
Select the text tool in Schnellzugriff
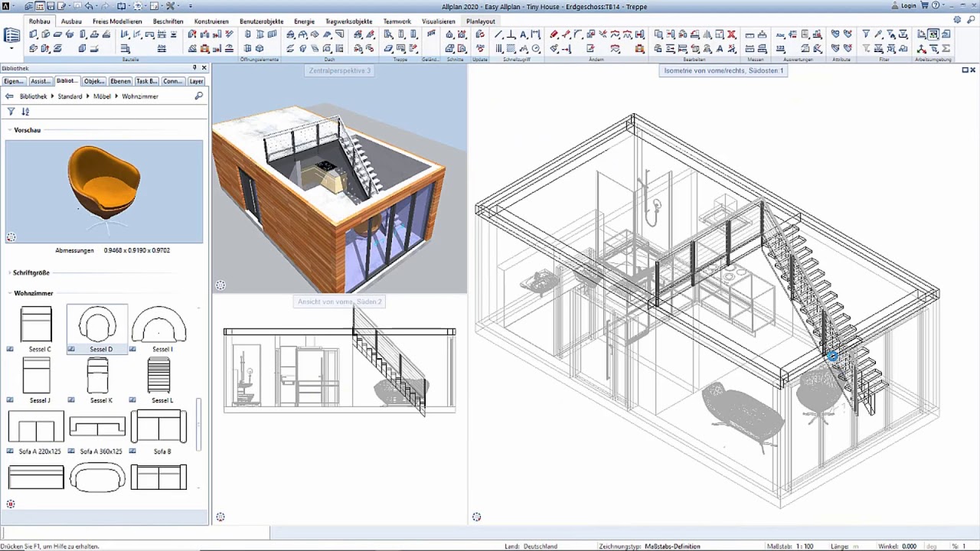(x=524, y=34)
